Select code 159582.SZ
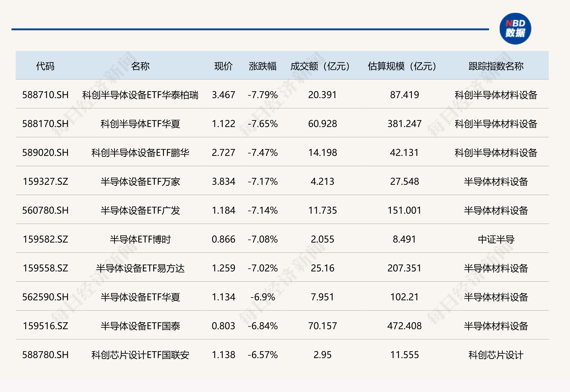Viewport: 570px width, 392px height. pos(45,239)
